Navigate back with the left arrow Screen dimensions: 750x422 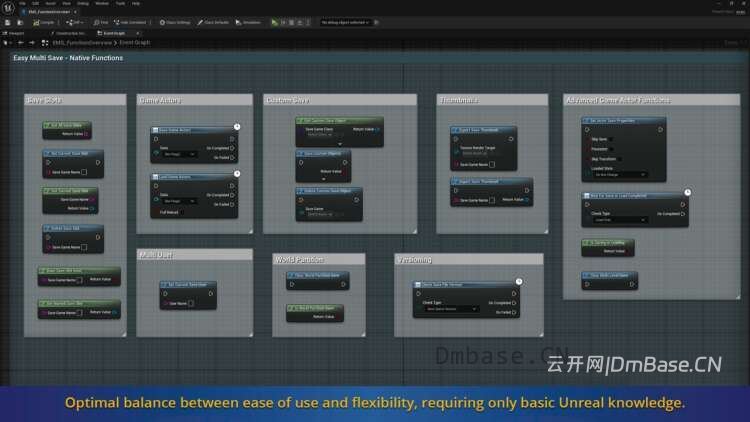pos(21,43)
